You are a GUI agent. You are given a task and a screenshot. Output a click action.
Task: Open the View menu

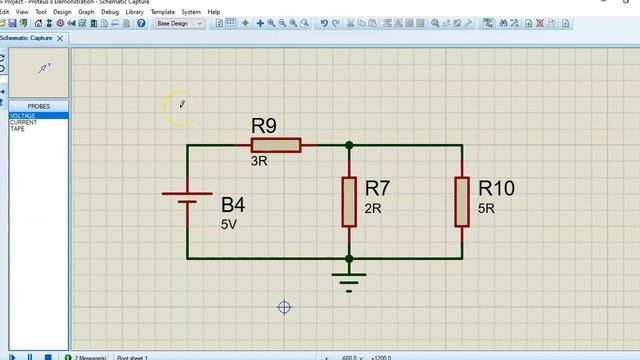tap(22, 12)
